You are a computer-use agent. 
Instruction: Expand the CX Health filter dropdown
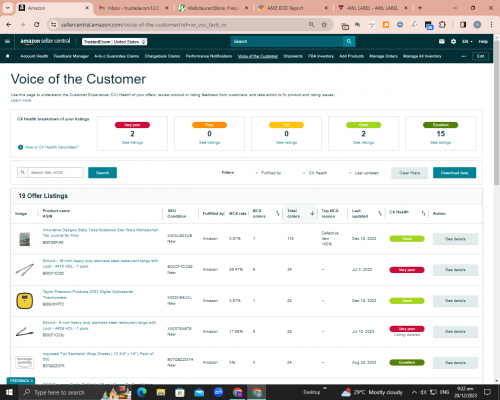(x=315, y=173)
